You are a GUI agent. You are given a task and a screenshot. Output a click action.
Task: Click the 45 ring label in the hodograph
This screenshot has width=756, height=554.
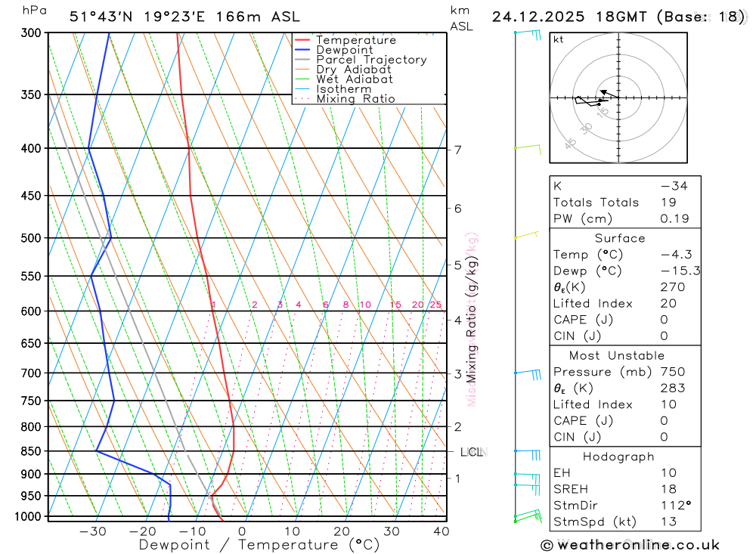570,144
